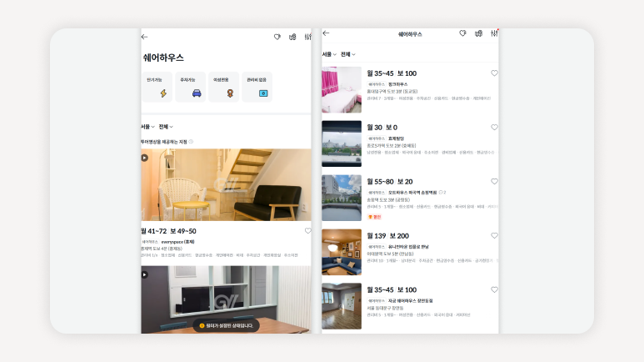Open the blue sofa lounge thumbnail
Viewport: 644px width, 362px height.
tap(342, 252)
